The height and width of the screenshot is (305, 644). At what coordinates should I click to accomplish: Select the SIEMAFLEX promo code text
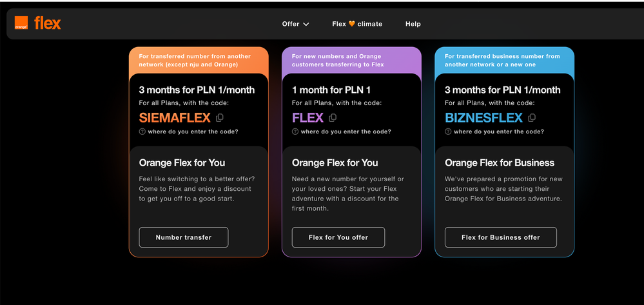[x=175, y=118]
